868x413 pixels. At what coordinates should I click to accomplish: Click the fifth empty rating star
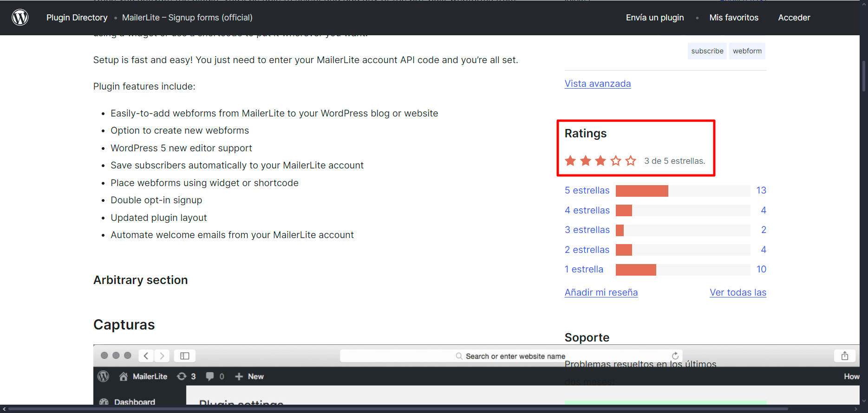[631, 161]
